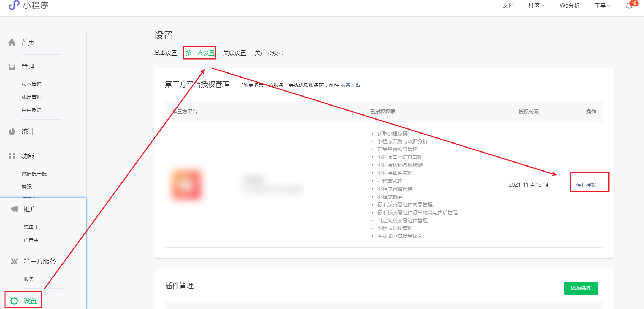This screenshot has width=644, height=309.
Task: Click the inbox icon beside 管理
Action: click(12, 67)
